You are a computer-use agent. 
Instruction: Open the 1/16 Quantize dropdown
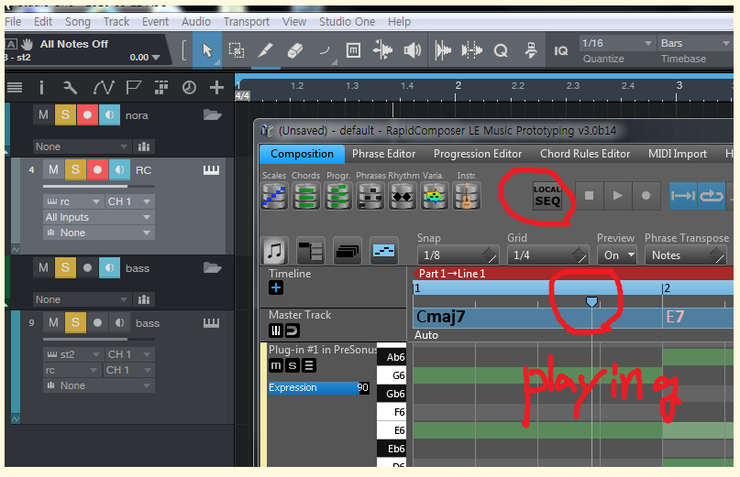616,43
